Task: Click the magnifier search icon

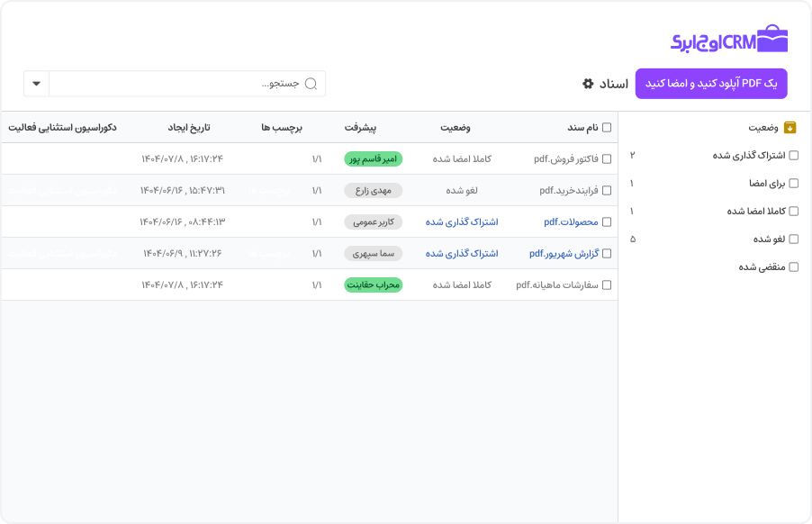Action: point(311,84)
